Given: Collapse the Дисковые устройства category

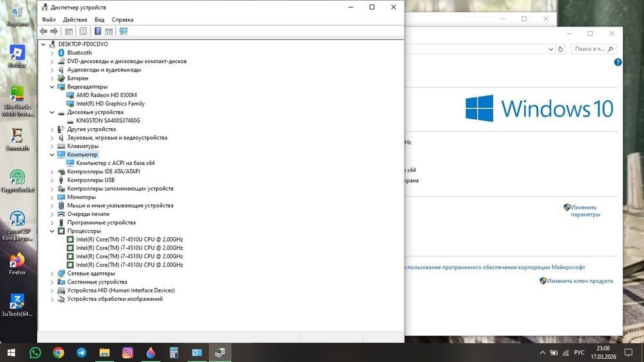Looking at the screenshot, I should [x=52, y=112].
